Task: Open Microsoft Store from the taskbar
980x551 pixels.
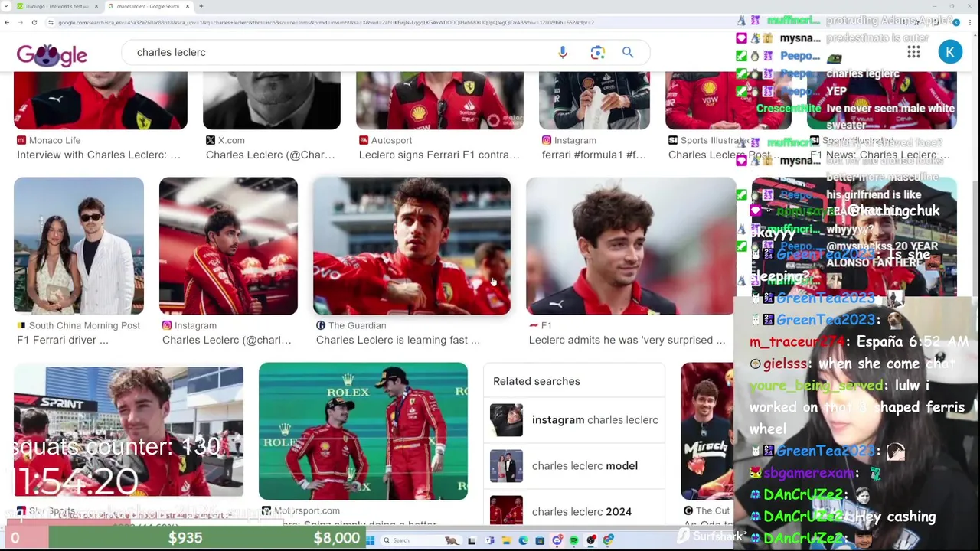Action: (x=540, y=540)
